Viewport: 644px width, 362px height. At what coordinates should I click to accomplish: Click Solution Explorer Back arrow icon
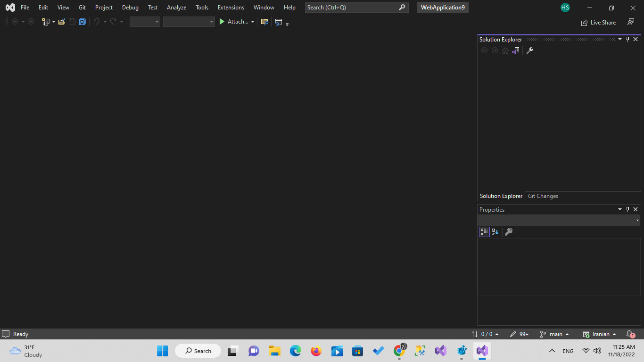484,50
